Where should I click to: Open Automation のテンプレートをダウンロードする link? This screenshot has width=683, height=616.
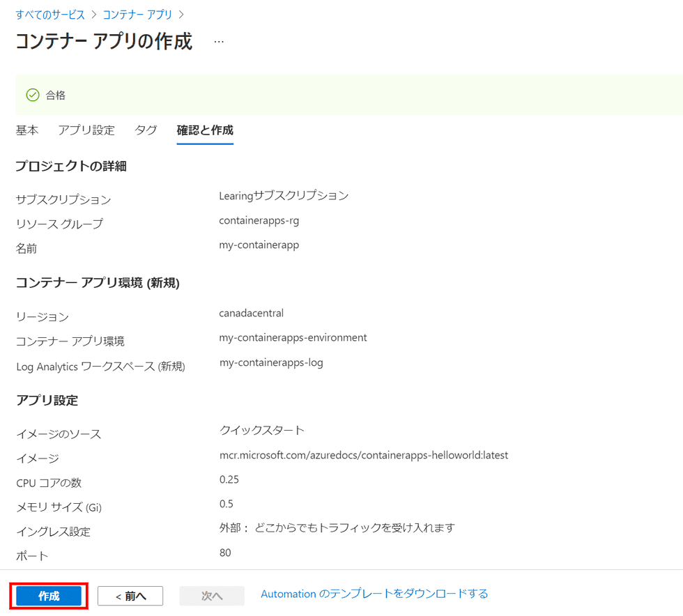point(374,594)
